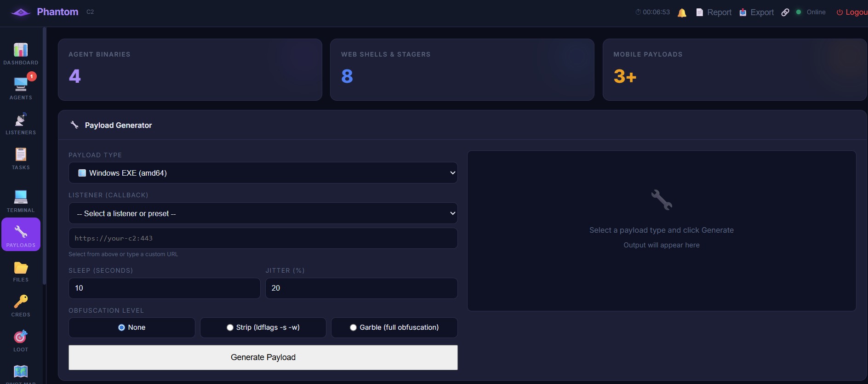Click the "3+" mobile payloads count

click(x=625, y=76)
